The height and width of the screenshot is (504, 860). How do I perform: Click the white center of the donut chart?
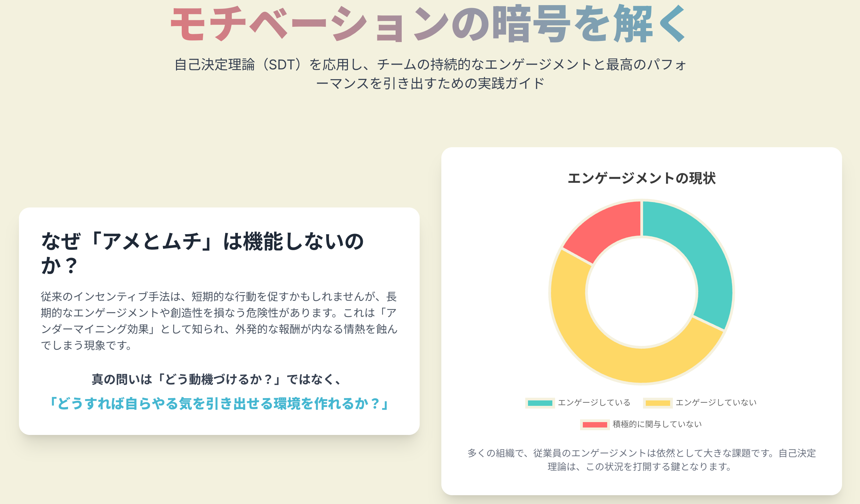pyautogui.click(x=642, y=292)
